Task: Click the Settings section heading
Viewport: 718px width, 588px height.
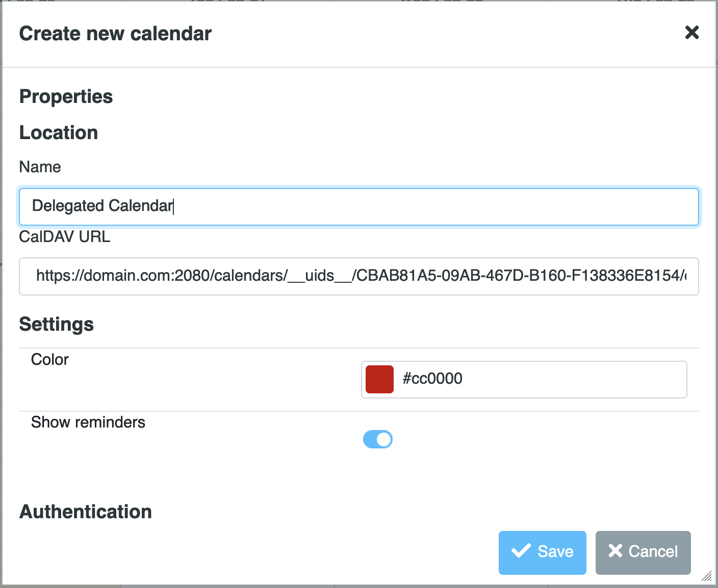Action: [57, 324]
